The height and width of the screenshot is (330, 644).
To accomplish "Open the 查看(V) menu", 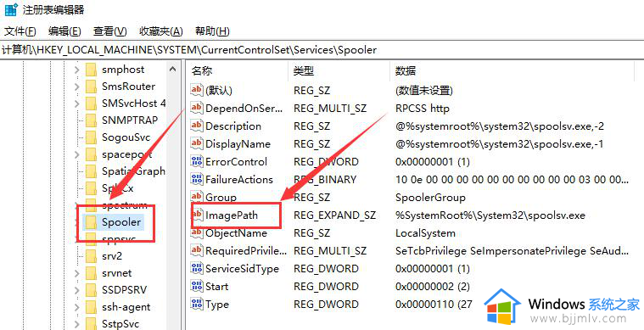I will pyautogui.click(x=109, y=31).
